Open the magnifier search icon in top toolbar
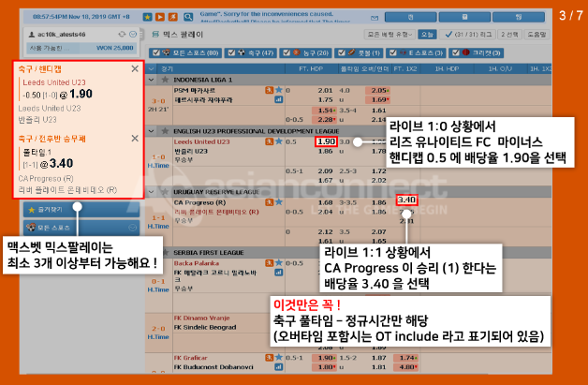Image resolution: width=588 pixels, height=385 pixels. click(x=188, y=17)
